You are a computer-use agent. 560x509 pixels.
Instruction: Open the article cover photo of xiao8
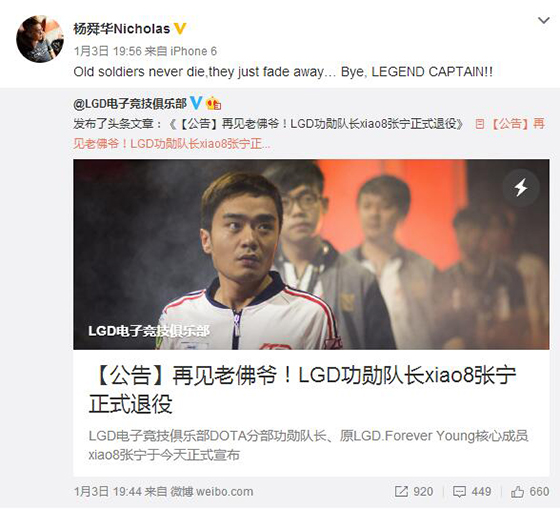pyautogui.click(x=311, y=254)
